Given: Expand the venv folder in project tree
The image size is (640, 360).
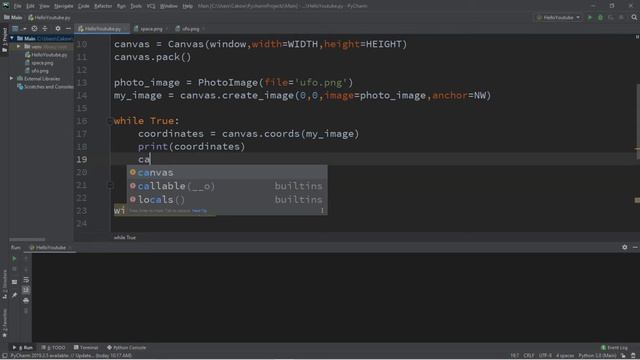Looking at the screenshot, I should (x=18, y=47).
